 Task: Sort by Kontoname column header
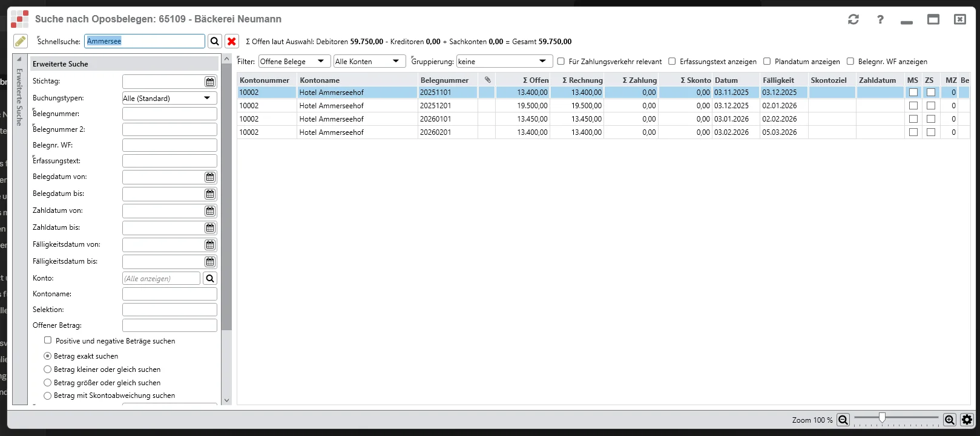[357, 80]
